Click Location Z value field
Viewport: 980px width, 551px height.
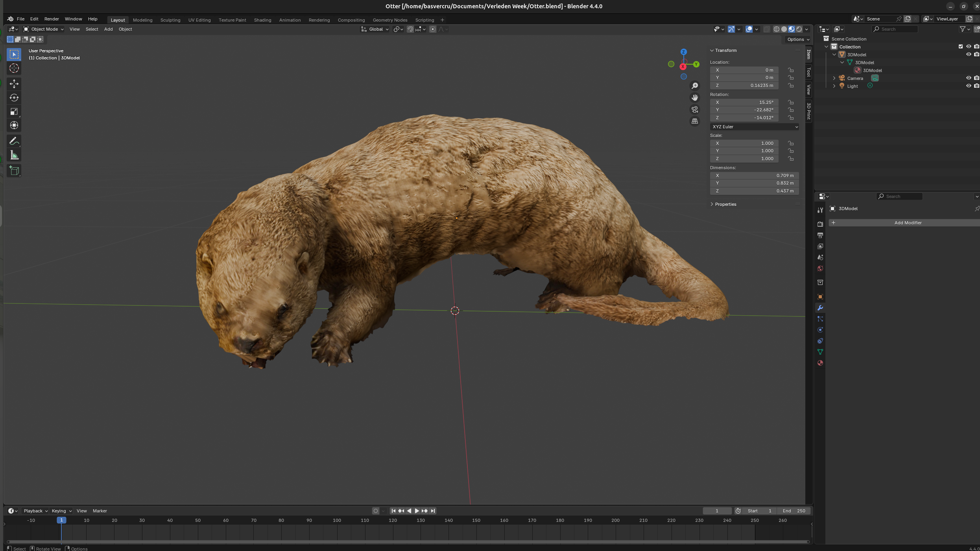coord(744,85)
